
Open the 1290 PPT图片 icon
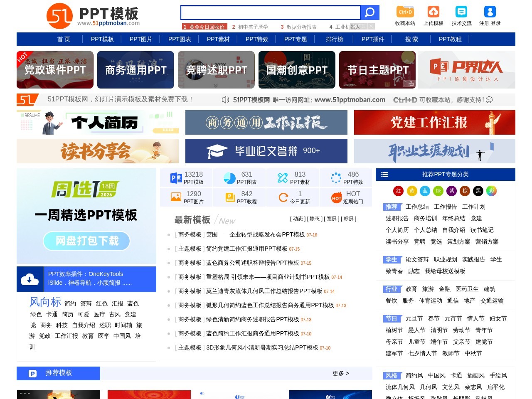point(176,197)
